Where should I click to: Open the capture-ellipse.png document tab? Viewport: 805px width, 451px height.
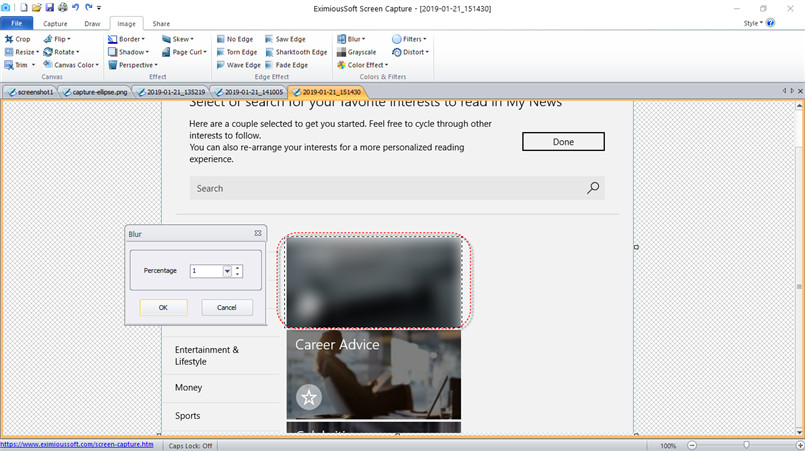(x=94, y=92)
